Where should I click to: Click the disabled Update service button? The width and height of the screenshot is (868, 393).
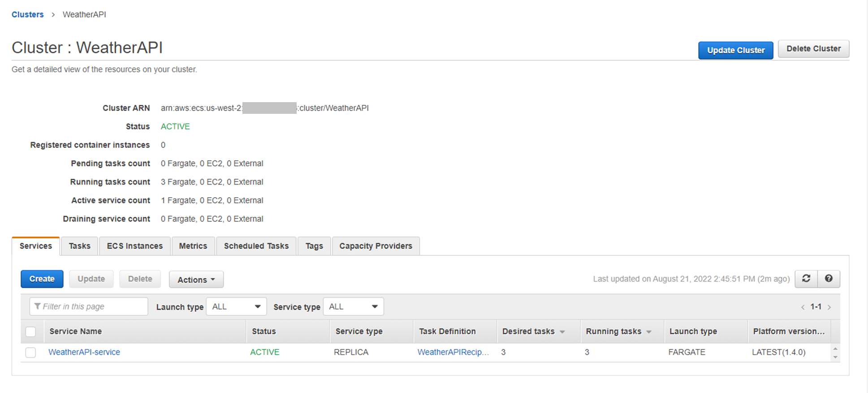coord(91,279)
